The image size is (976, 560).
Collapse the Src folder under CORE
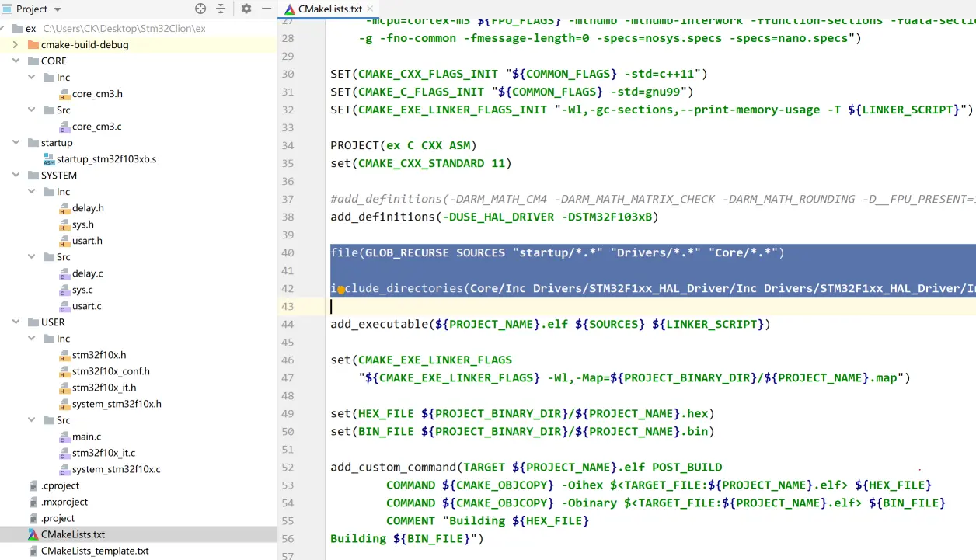point(31,110)
